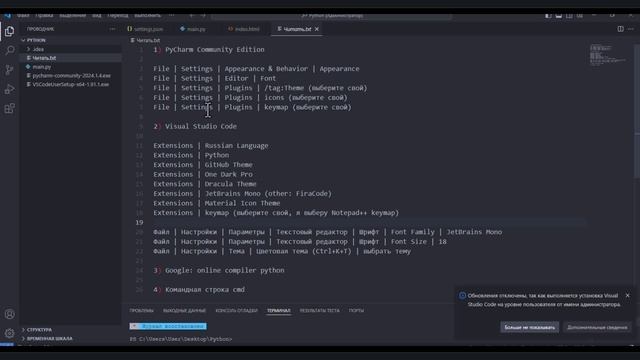The image size is (640, 360).
Task: Switch to РЕЗУЛЬТАТЫ ТЕСТА panel tab
Action: pos(320,311)
